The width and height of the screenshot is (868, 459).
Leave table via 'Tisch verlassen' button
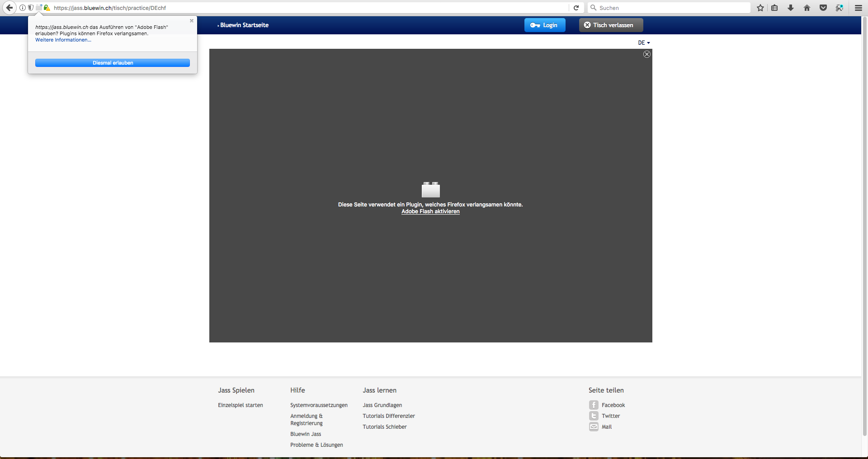click(x=611, y=25)
